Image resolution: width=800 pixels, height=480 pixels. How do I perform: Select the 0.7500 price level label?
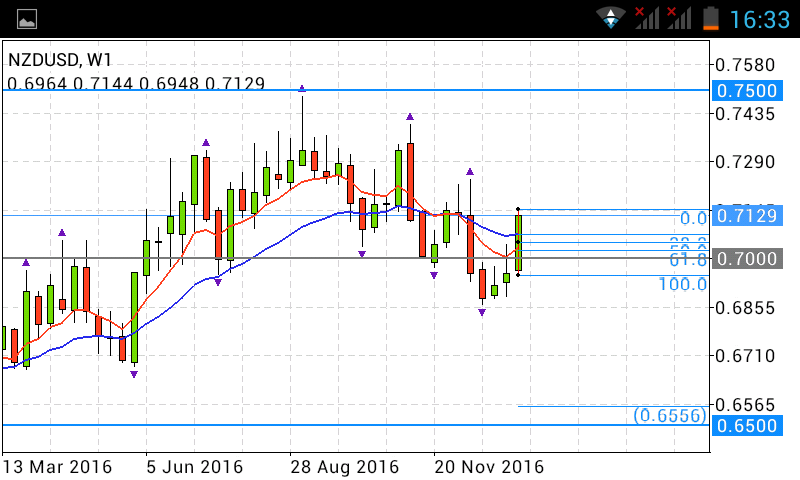pyautogui.click(x=746, y=91)
